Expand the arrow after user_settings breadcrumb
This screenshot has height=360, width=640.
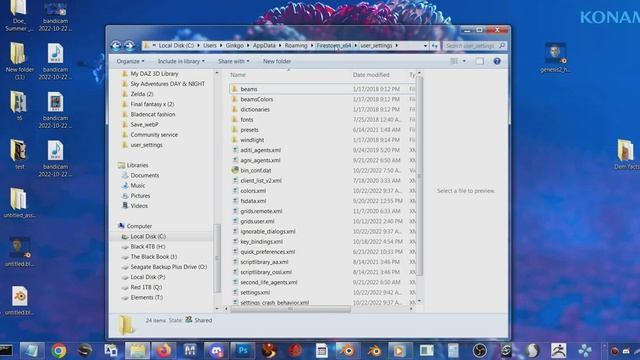point(396,46)
